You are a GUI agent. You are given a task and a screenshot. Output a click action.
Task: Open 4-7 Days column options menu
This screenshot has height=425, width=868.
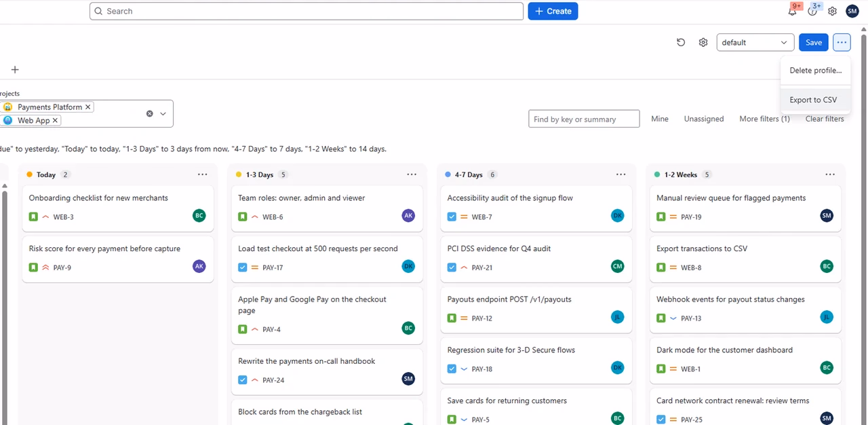620,174
